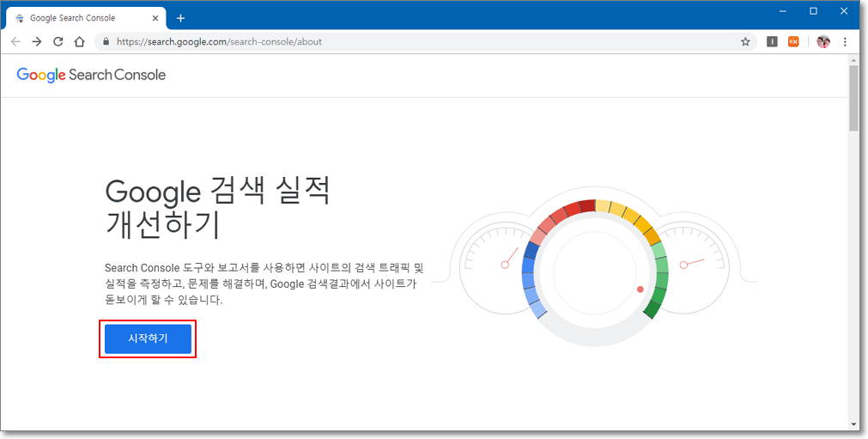Go forward with the browser forward arrow
This screenshot has width=868, height=439.
click(x=37, y=41)
